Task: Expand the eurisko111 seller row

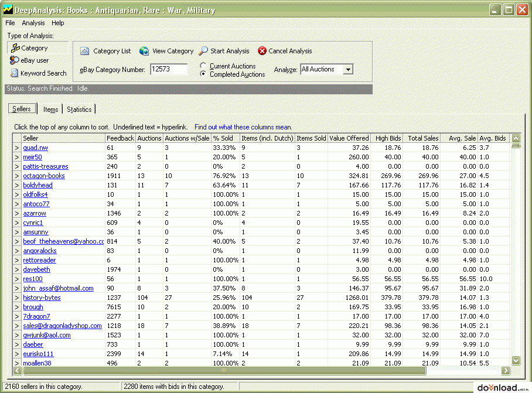Action: tap(17, 354)
